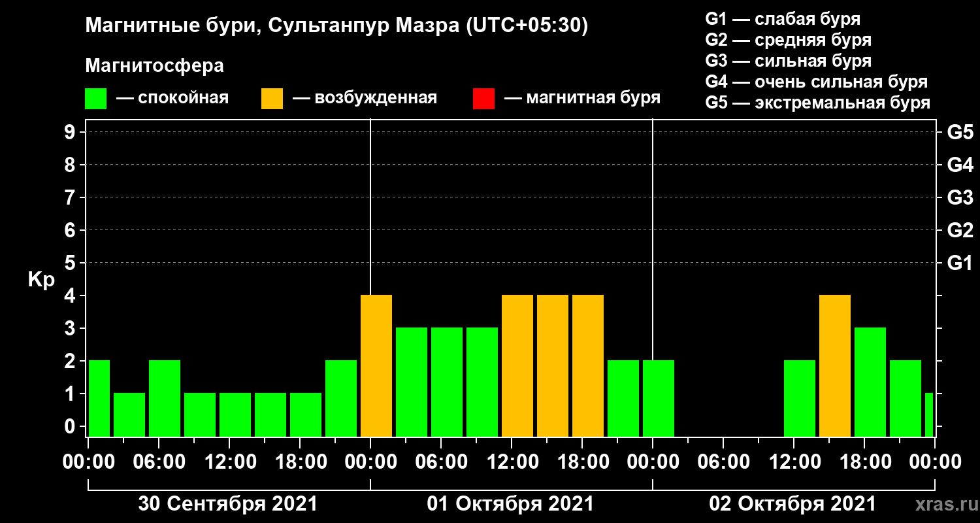Click the '— спокойная' legend label
This screenshot has width=980, height=523.
pyautogui.click(x=172, y=98)
